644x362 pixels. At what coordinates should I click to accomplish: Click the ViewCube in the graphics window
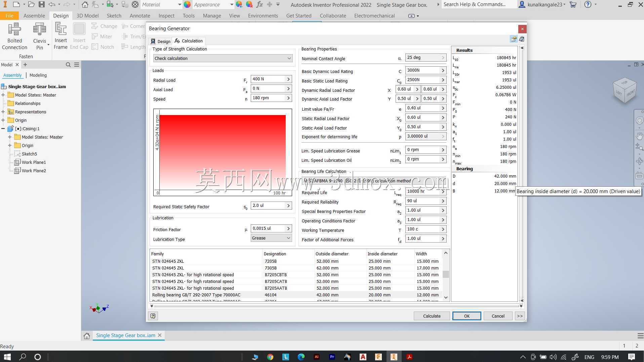pos(625,90)
